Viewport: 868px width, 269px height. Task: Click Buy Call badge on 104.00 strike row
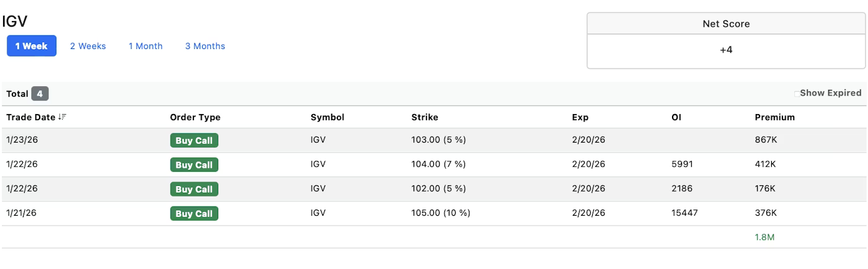click(x=194, y=165)
